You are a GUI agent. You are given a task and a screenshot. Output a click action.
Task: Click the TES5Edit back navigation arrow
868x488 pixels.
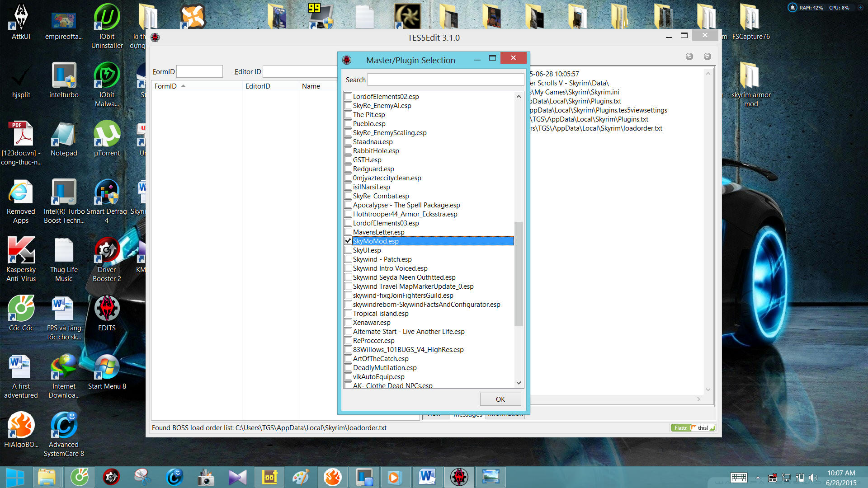point(689,56)
